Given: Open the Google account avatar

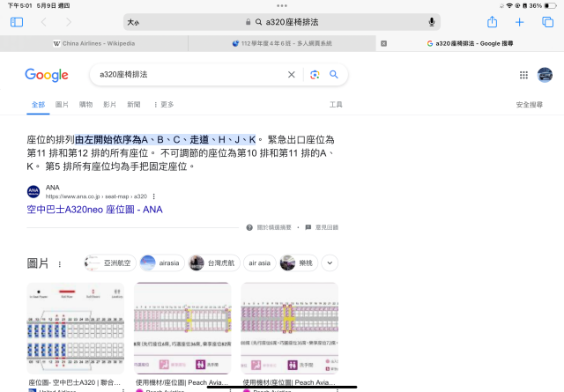Looking at the screenshot, I should (x=545, y=75).
